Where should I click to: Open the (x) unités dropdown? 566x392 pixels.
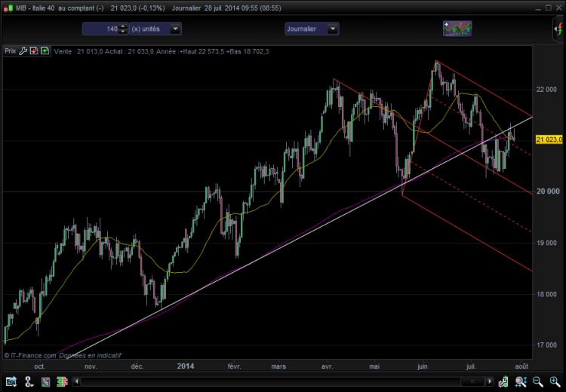coord(155,29)
